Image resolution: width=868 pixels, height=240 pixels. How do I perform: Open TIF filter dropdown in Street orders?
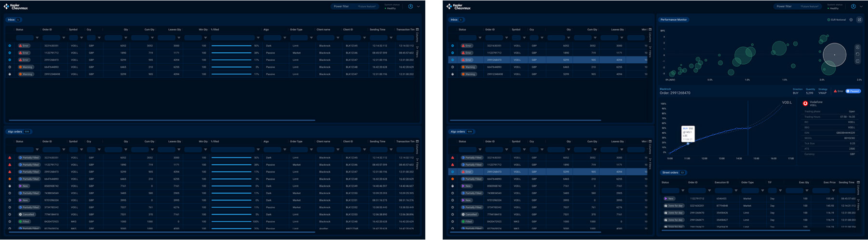[780, 191]
